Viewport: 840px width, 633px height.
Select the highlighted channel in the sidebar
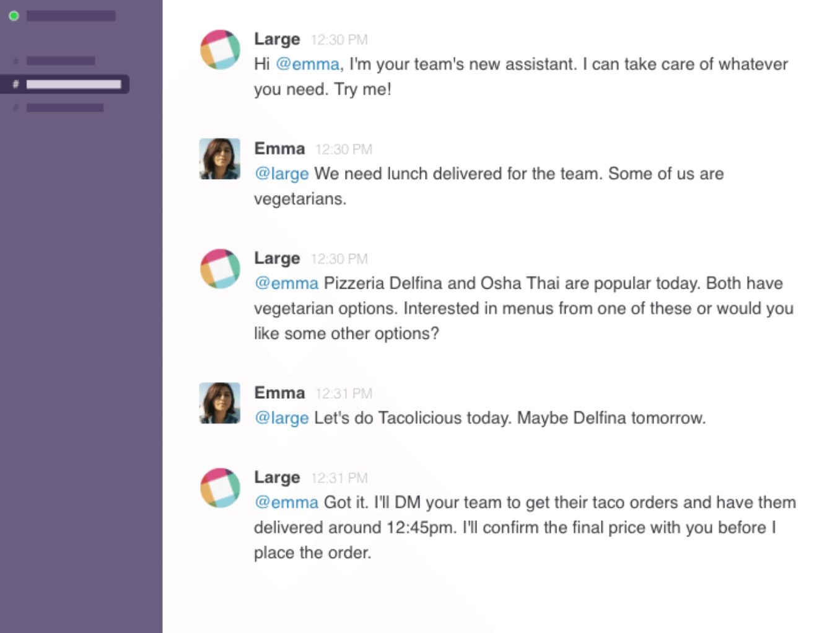click(x=72, y=84)
